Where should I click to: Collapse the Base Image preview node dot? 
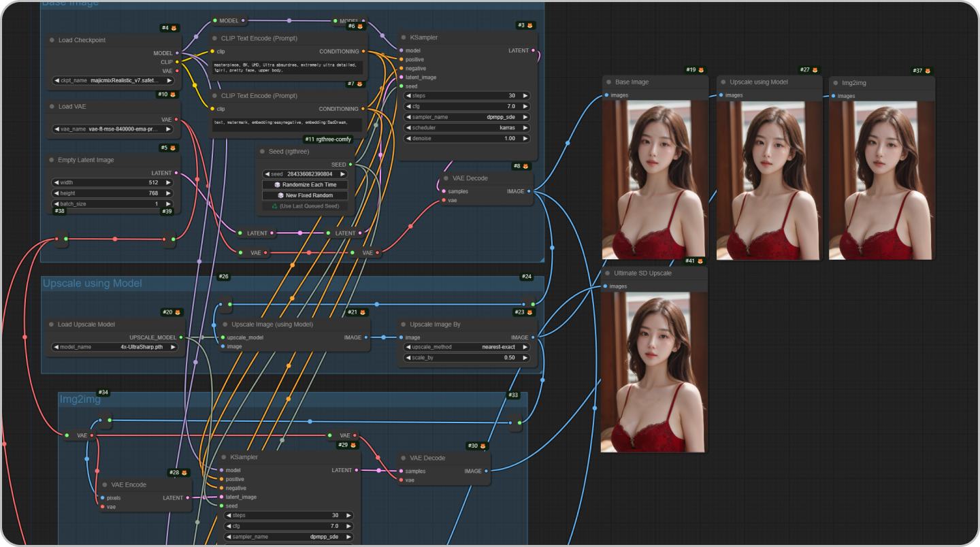pos(608,82)
